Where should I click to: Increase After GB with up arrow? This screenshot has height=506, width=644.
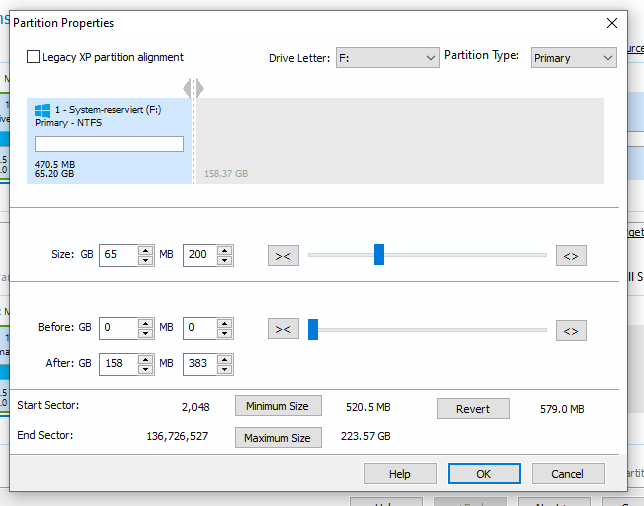(x=145, y=359)
